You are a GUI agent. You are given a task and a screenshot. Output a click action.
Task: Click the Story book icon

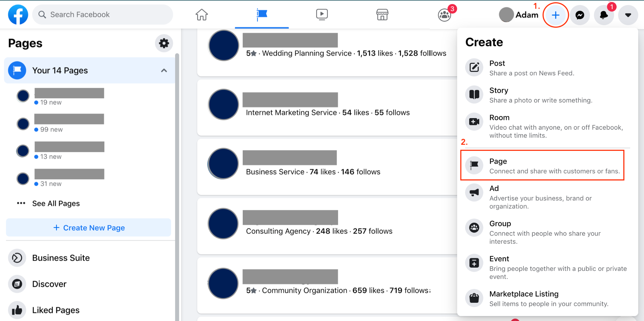pyautogui.click(x=474, y=94)
